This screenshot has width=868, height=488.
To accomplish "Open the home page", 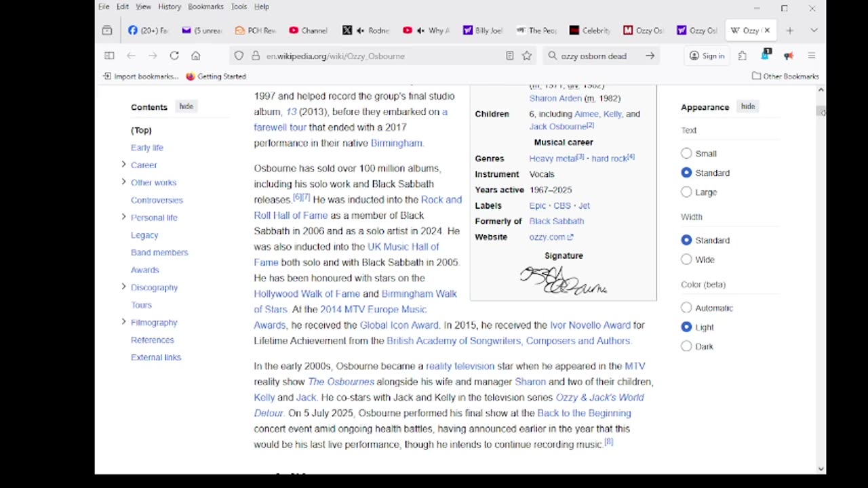I will pos(196,56).
